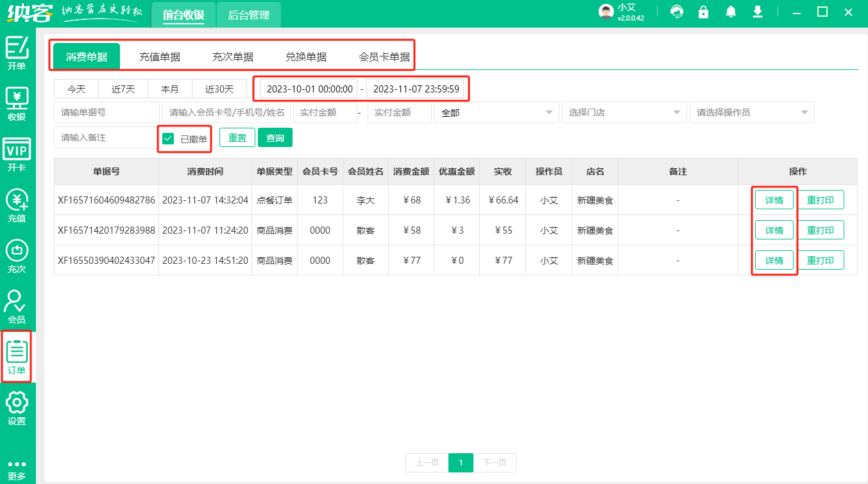Open the 开单 panel from the sidebar
Viewport: 868px width, 484px height.
point(17,54)
